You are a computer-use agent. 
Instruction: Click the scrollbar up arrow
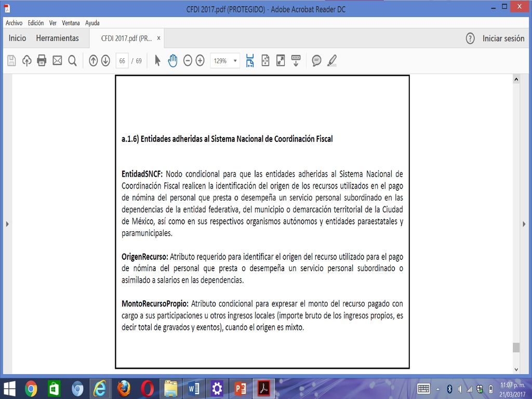[x=516, y=79]
